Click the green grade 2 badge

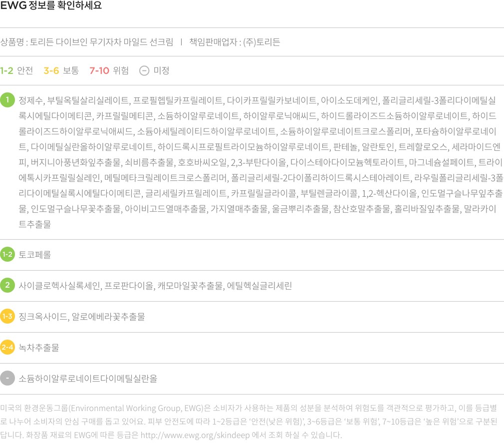point(7,286)
